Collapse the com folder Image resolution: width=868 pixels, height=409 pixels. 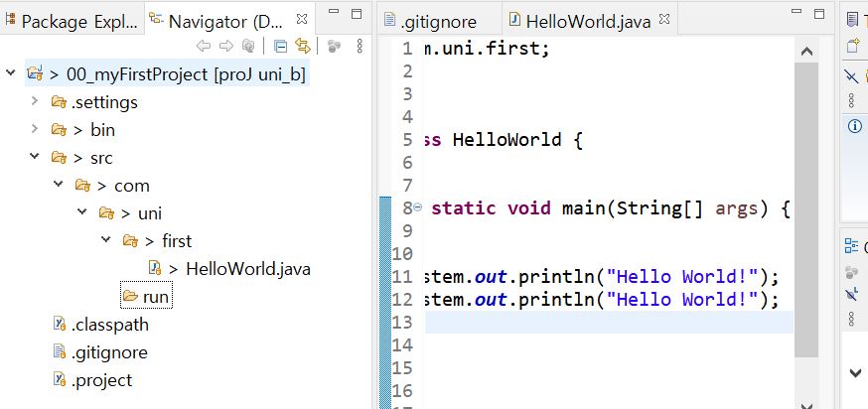(x=59, y=184)
